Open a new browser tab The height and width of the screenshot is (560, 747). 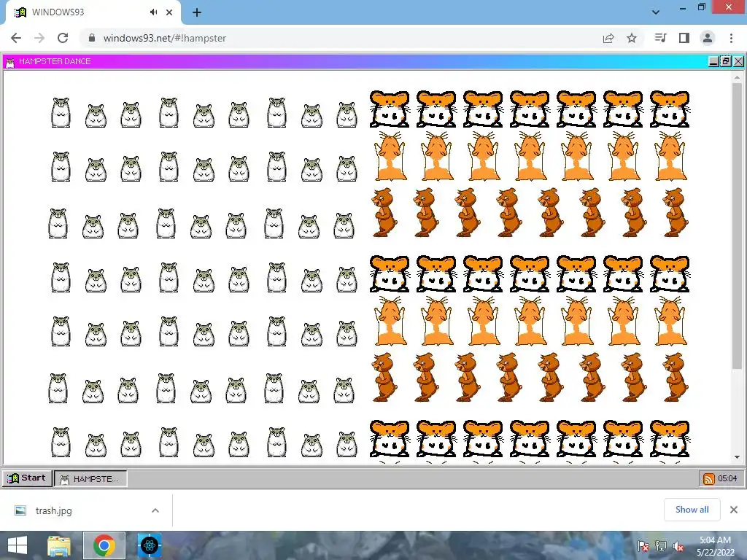[197, 12]
